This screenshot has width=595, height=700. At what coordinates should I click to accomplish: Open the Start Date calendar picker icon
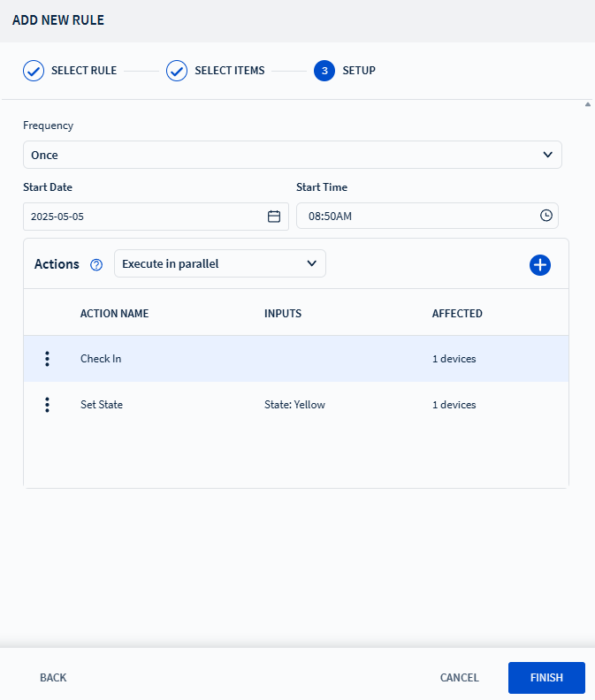click(x=274, y=217)
